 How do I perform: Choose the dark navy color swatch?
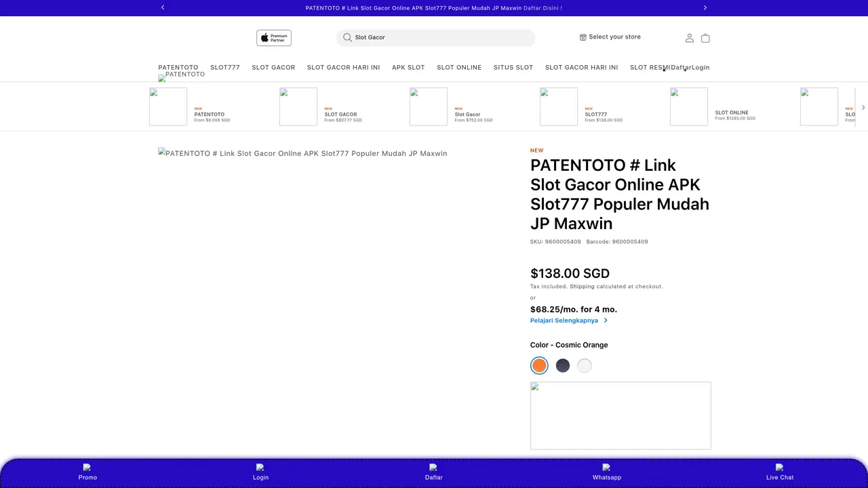(x=563, y=366)
